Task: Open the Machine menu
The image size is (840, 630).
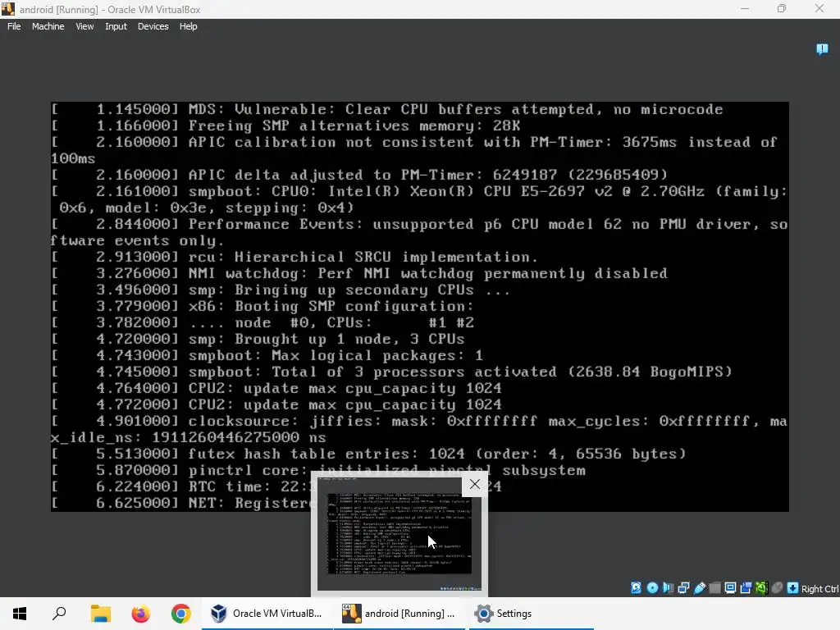Action: click(48, 26)
